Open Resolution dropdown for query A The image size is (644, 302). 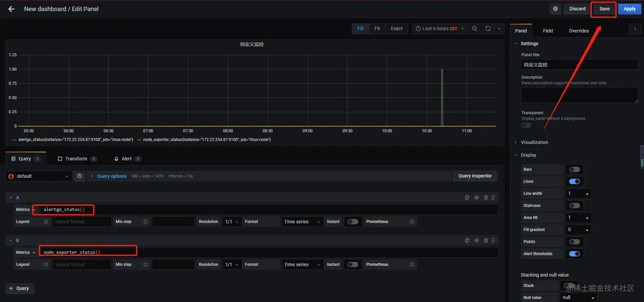click(x=232, y=222)
